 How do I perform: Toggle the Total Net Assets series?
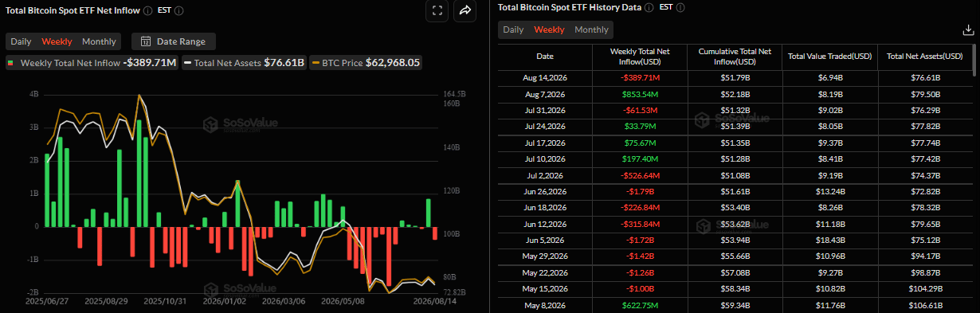coord(244,62)
